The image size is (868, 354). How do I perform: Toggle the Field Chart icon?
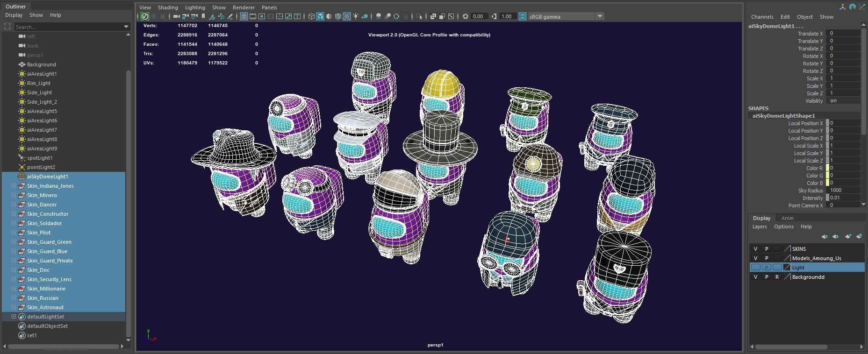click(x=280, y=16)
